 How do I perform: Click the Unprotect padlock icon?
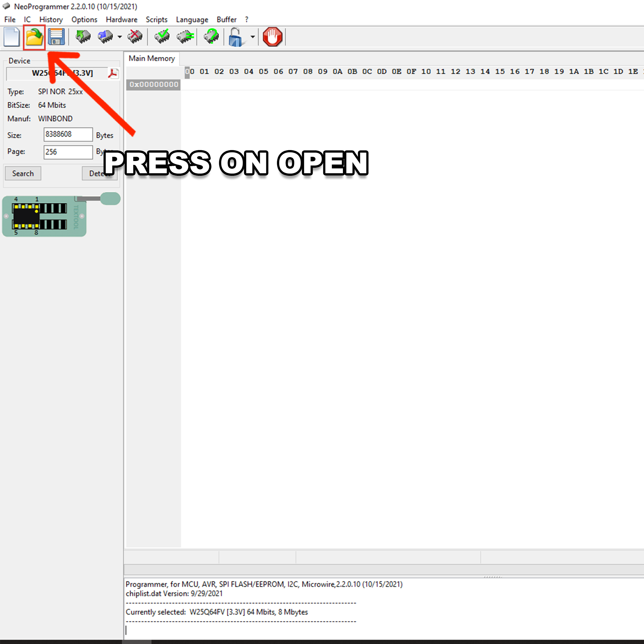(x=236, y=37)
